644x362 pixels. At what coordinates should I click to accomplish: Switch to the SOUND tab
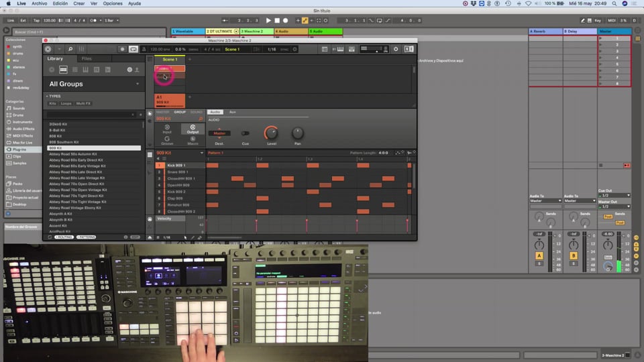(197, 112)
